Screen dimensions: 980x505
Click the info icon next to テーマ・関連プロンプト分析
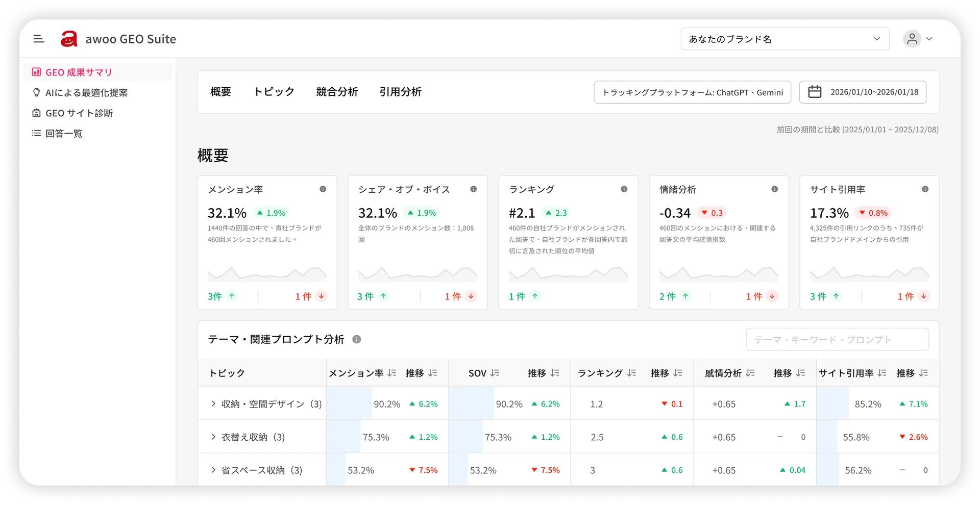(357, 339)
